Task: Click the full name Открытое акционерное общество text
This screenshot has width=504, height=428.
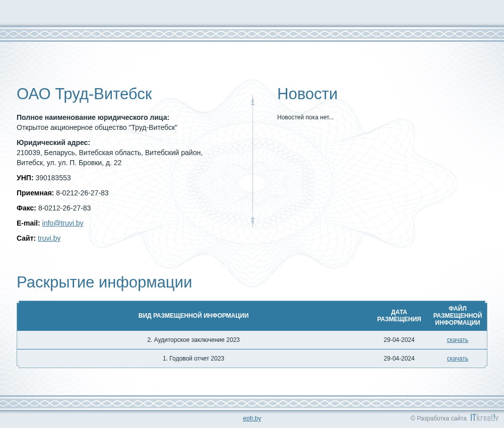Action: pos(97,127)
